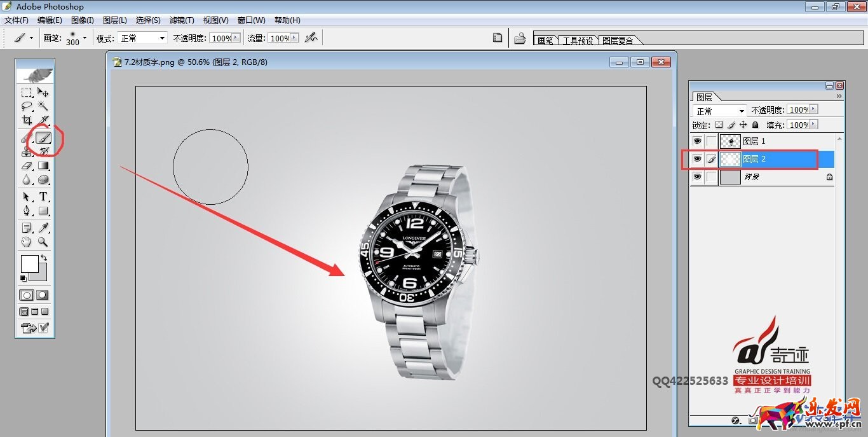The height and width of the screenshot is (437, 868).
Task: Switch to the 工具预设 tab
Action: tap(578, 40)
